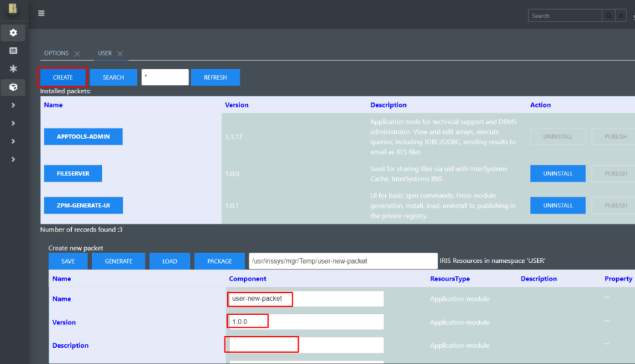Open the ZPM-GENERATE-UI packet

[84, 205]
